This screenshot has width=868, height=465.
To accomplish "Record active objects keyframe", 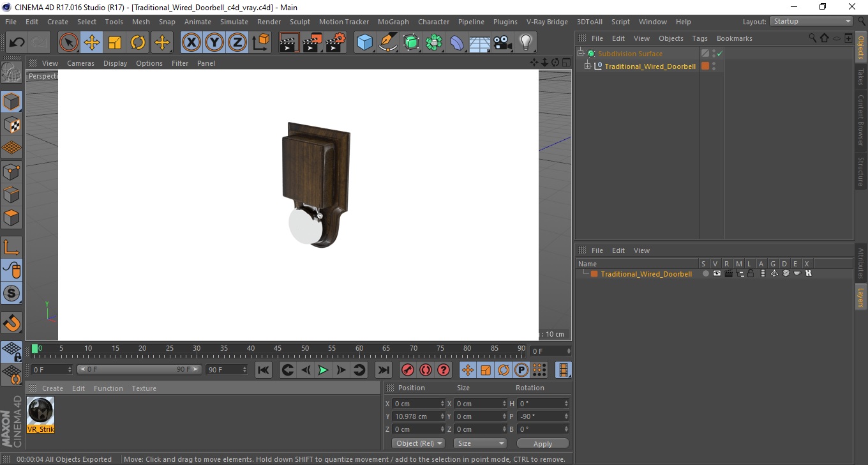I will pos(407,370).
